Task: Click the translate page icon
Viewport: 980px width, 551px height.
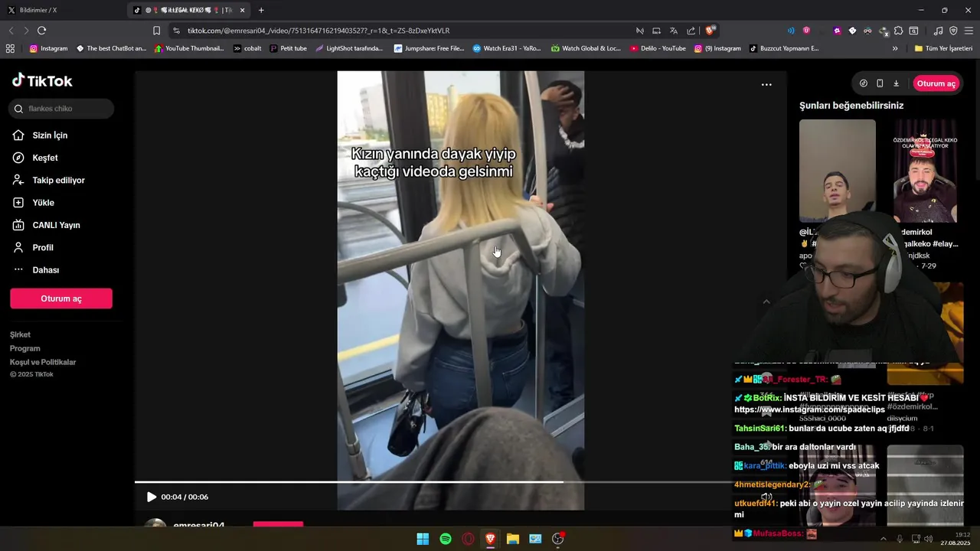Action: click(x=673, y=31)
